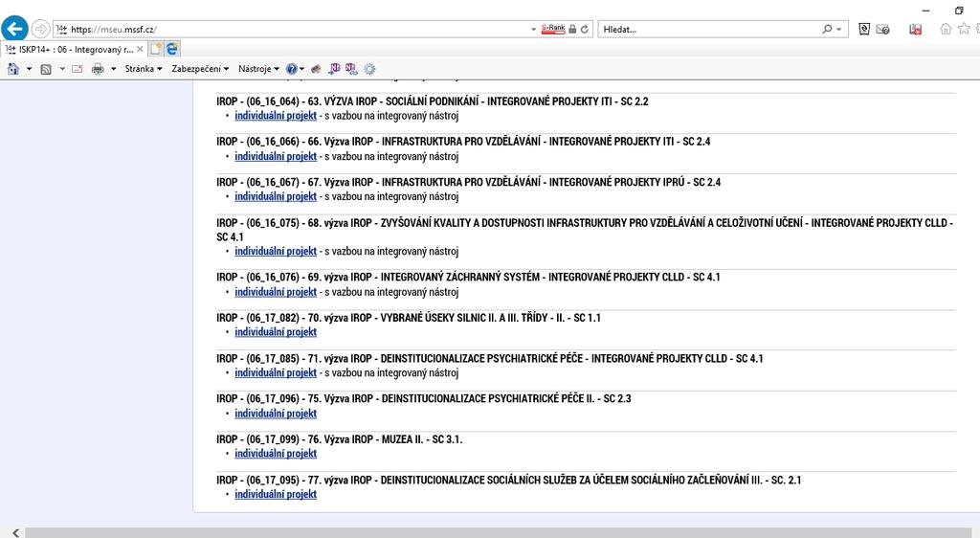This screenshot has height=538, width=980.
Task: Click the browser Home icon at top right
Action: pos(946,29)
